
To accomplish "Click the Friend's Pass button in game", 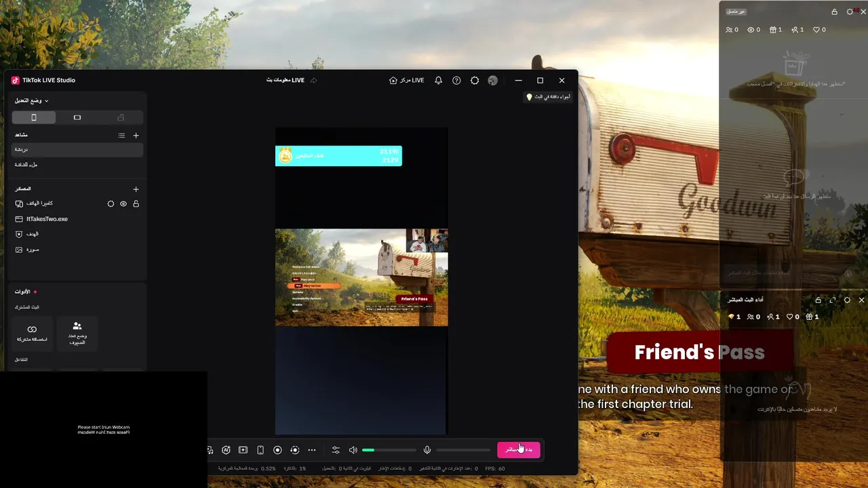I will click(699, 352).
